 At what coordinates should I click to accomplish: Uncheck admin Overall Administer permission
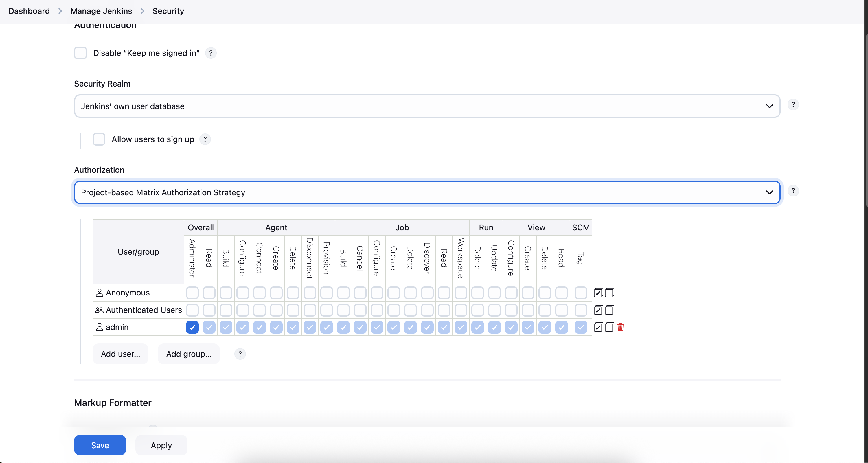[x=192, y=327]
